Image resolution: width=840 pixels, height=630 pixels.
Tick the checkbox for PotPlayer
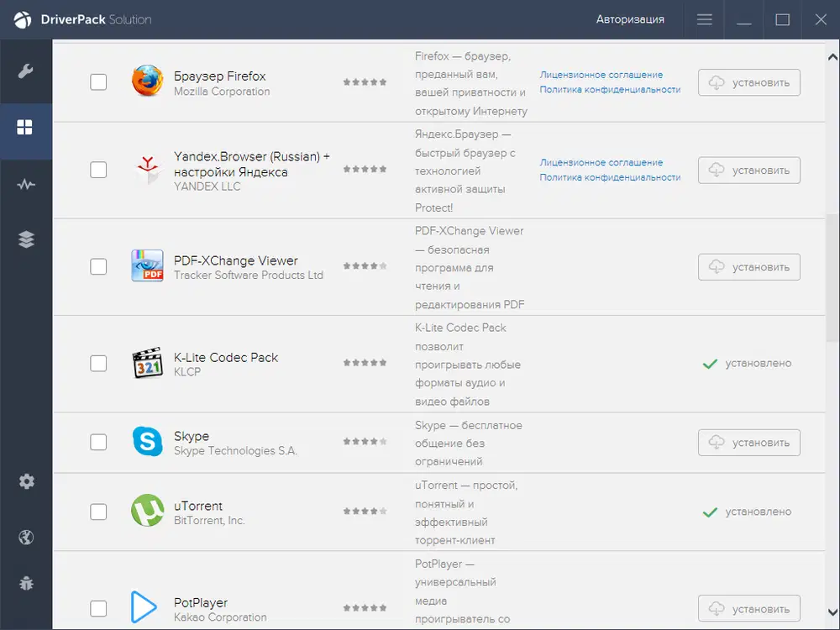[x=98, y=608]
